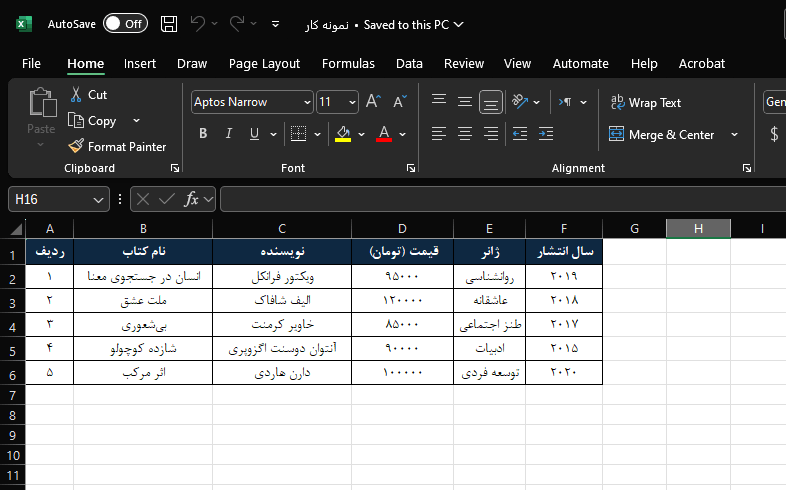This screenshot has width=786, height=490.
Task: Toggle Bottom Align button
Action: [491, 102]
